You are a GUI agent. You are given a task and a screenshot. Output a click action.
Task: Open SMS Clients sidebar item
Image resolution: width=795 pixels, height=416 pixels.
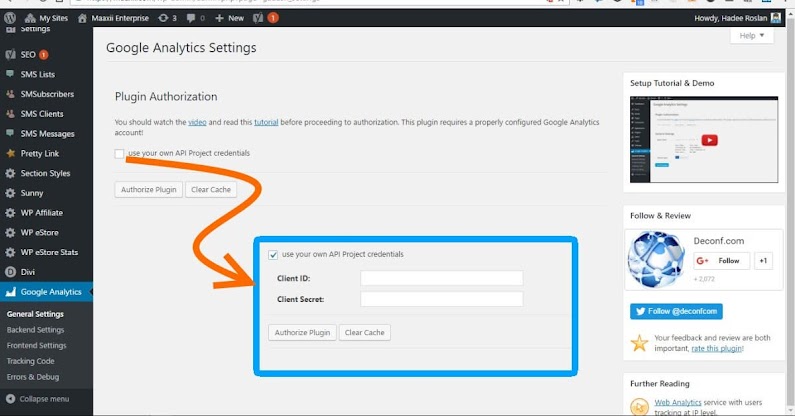pyautogui.click(x=42, y=114)
